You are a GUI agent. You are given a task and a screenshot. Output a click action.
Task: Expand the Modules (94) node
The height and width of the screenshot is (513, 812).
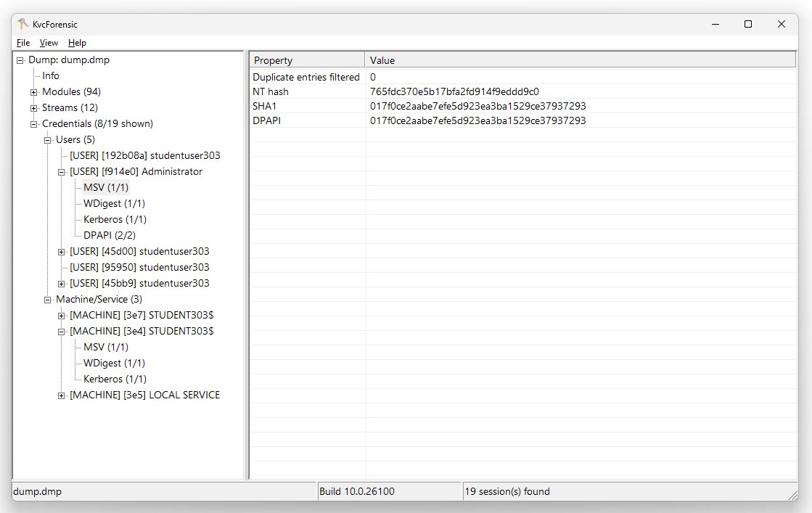34,92
